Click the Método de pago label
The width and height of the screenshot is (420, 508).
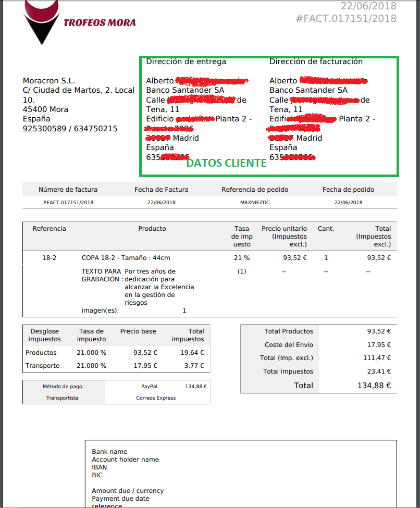pyautogui.click(x=62, y=387)
